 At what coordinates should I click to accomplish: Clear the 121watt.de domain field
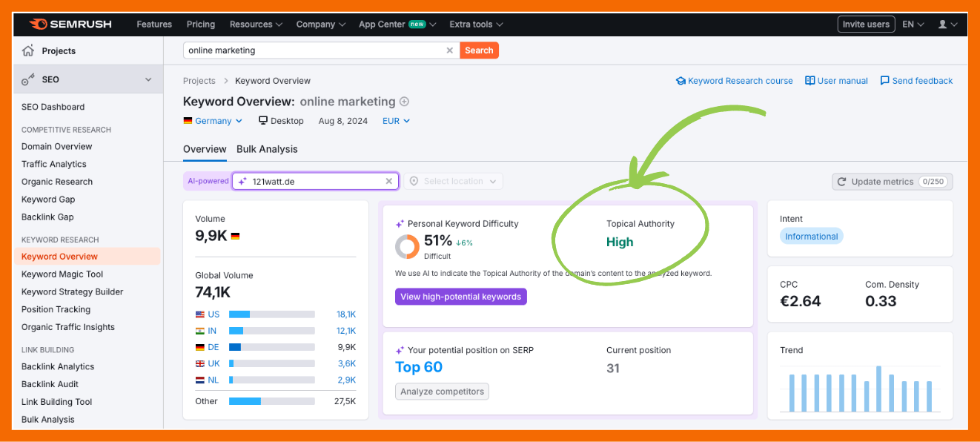388,181
